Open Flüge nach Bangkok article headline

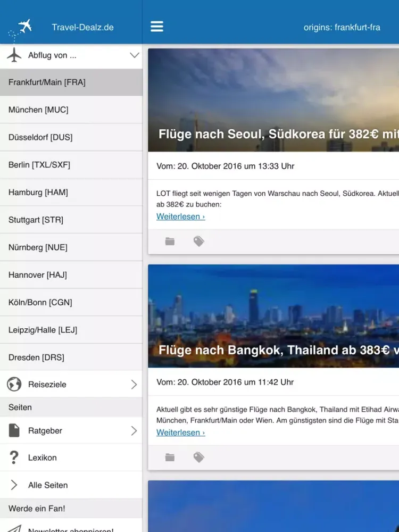(x=279, y=350)
